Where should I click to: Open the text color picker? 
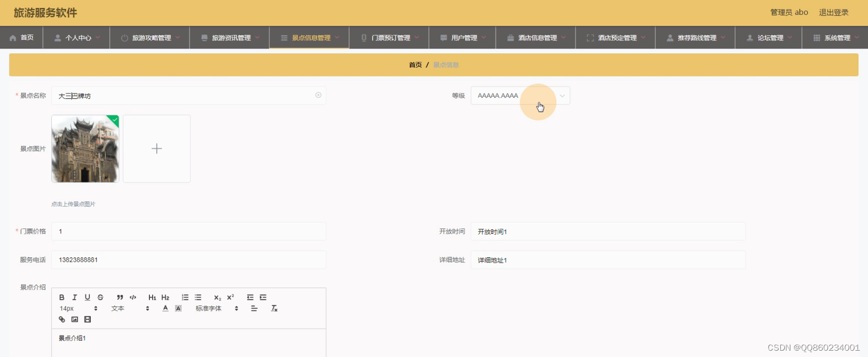point(165,308)
